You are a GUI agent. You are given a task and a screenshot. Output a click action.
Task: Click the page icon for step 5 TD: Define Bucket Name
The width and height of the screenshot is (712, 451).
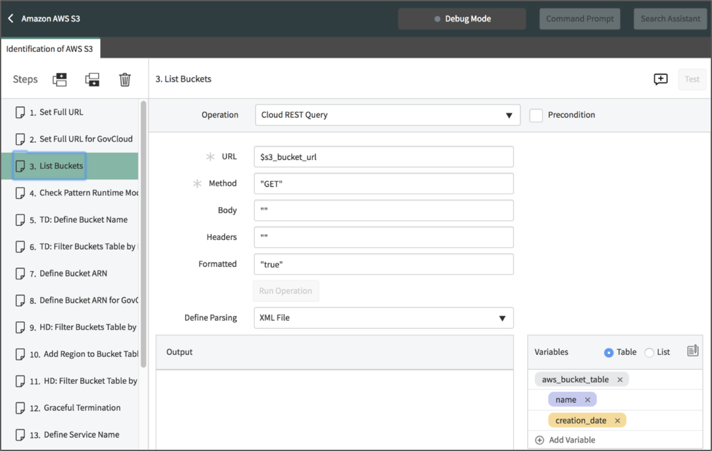20,220
